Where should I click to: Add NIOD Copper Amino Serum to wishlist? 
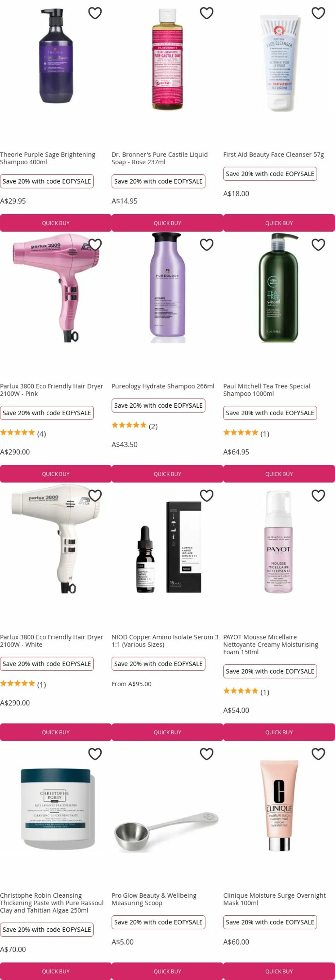point(207,495)
